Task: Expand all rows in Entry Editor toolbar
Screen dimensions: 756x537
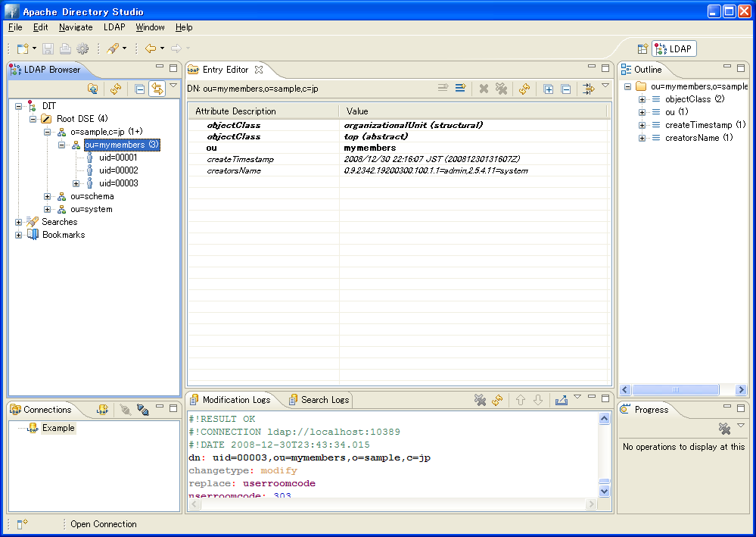Action: click(x=548, y=89)
